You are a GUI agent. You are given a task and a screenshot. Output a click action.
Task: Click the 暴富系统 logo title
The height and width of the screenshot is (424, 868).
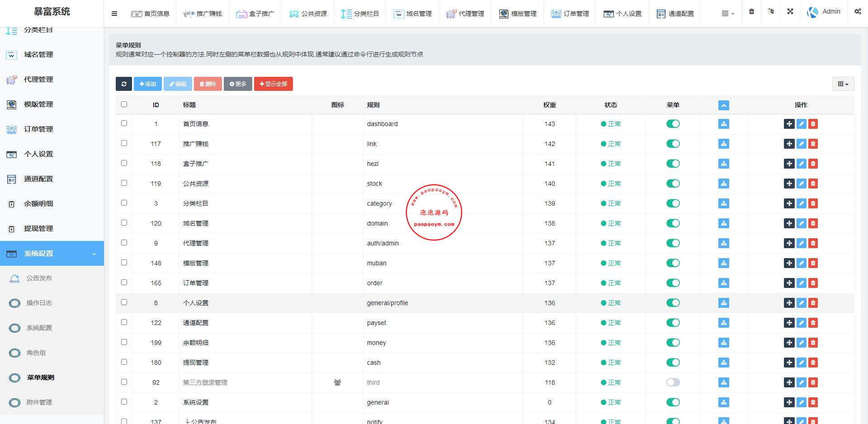pyautogui.click(x=52, y=12)
